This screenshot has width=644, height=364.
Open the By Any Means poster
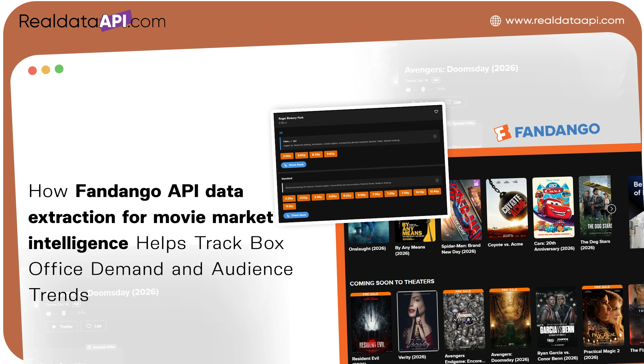[415, 231]
